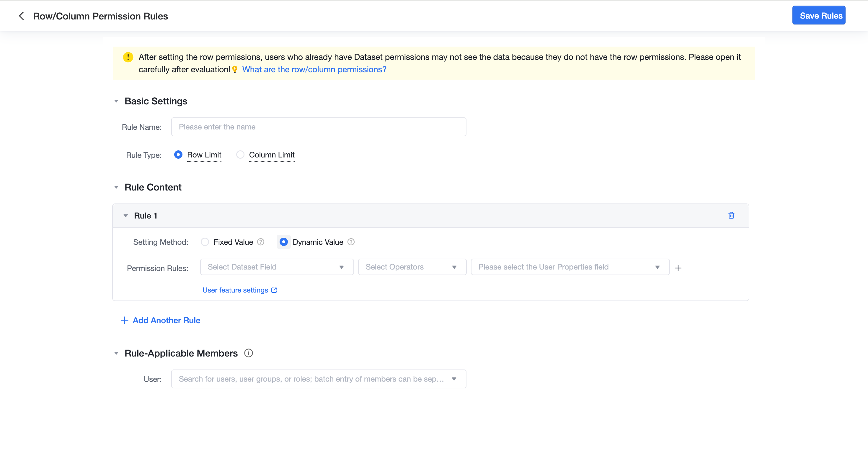
Task: Open Fixed Value help icon
Action: pos(261,242)
